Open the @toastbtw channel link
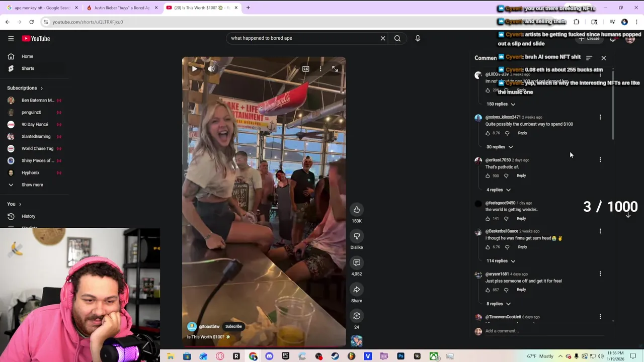The height and width of the screenshot is (362, 644). coord(209,327)
